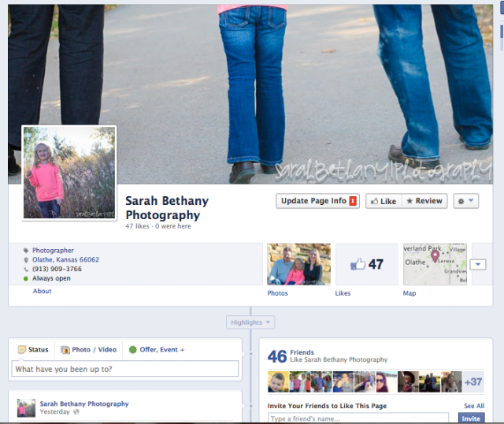504x424 pixels.
Task: Open the gear settings dropdown
Action: tap(465, 201)
